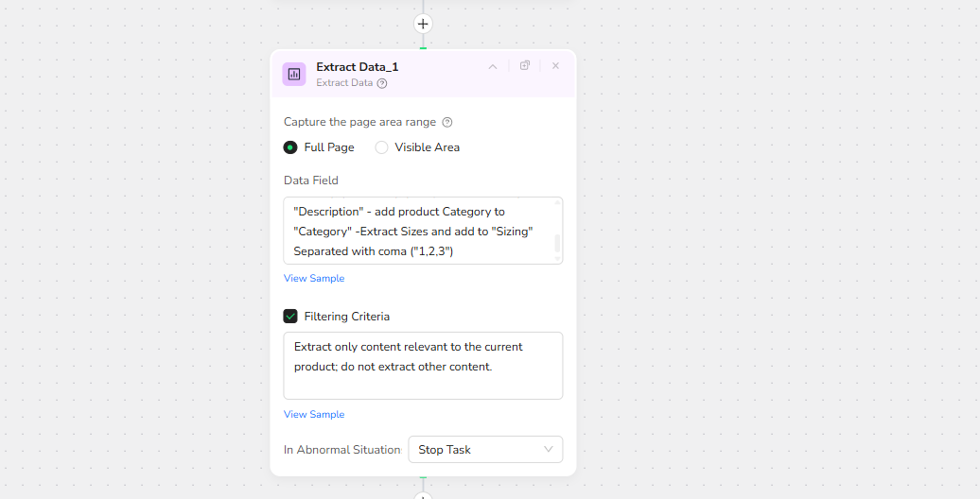
Task: Choose the Visible Area radio option
Action: point(382,147)
